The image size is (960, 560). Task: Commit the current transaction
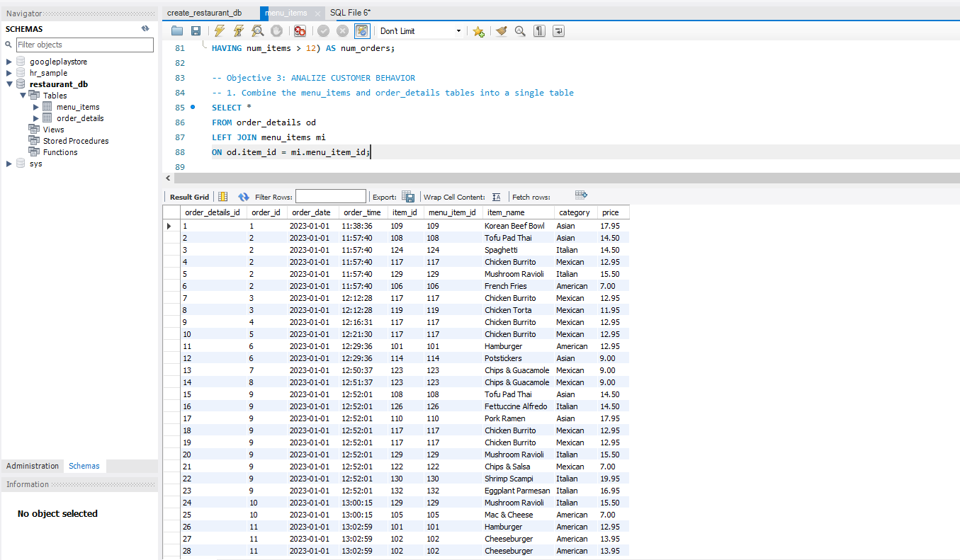point(322,30)
